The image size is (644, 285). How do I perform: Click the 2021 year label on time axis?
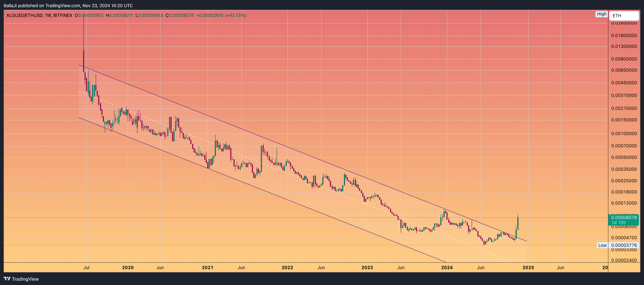click(x=208, y=268)
